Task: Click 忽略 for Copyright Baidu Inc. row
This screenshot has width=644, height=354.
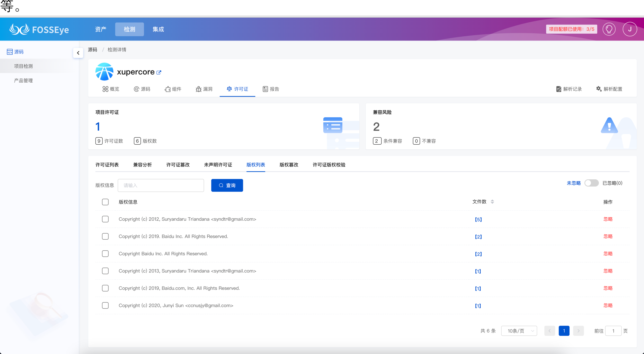Action: coord(608,254)
